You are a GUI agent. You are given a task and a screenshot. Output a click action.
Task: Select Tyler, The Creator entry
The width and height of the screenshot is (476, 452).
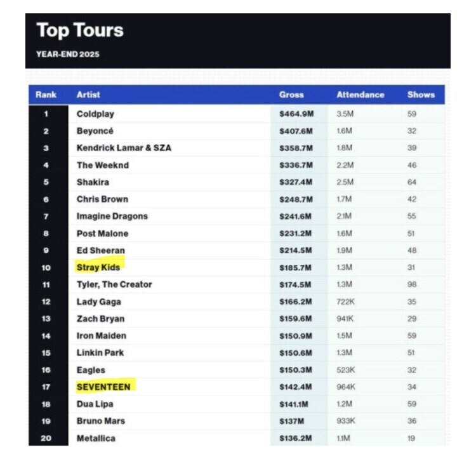click(114, 284)
